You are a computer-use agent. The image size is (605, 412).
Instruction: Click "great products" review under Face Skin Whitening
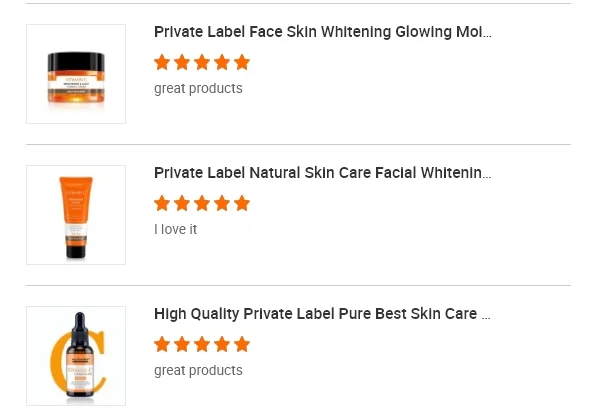tap(198, 88)
